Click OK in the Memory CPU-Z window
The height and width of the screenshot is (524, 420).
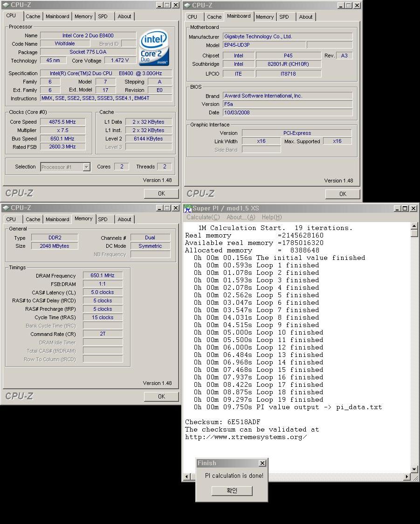[161, 396]
